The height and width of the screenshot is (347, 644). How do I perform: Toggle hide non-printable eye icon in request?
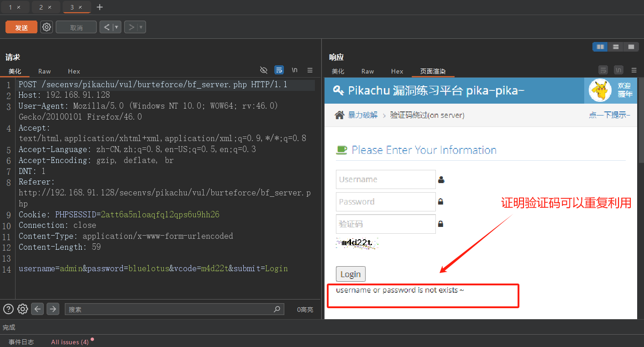pyautogui.click(x=263, y=70)
